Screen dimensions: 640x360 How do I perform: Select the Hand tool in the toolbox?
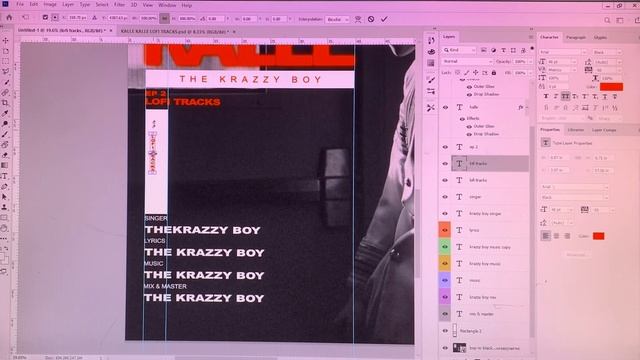tap(4, 228)
